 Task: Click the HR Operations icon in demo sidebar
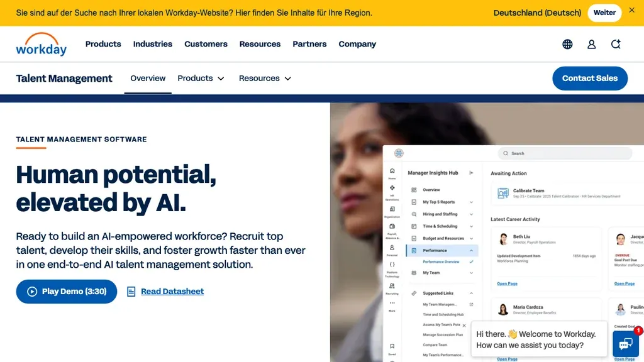[392, 188]
